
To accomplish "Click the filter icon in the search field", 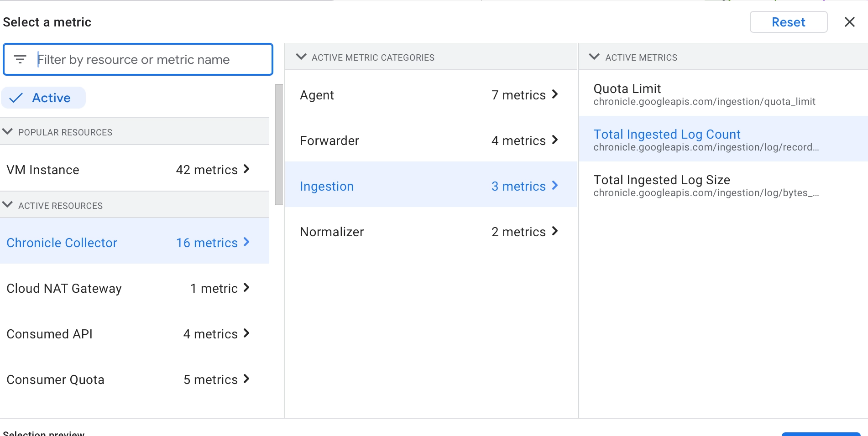I will click(20, 59).
